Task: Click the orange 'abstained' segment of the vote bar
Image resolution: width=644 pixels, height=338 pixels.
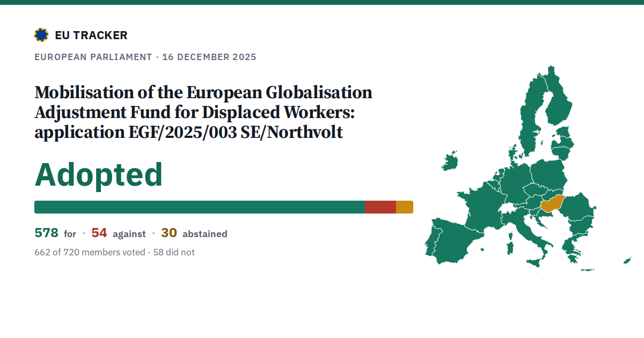Action: click(405, 207)
